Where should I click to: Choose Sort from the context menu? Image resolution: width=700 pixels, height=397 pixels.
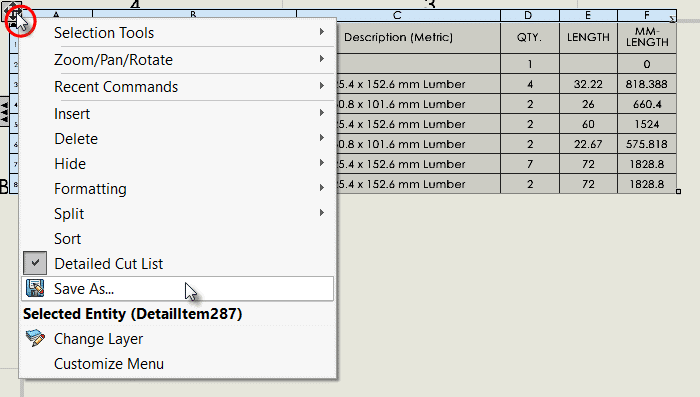click(178, 239)
